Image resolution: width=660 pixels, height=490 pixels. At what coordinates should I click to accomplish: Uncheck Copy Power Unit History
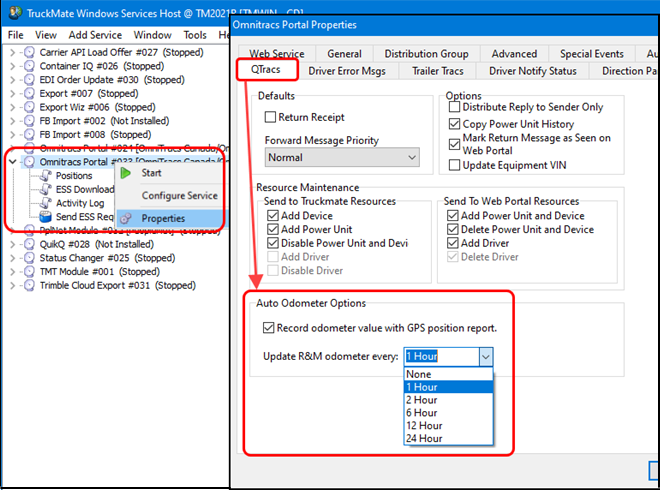click(454, 124)
